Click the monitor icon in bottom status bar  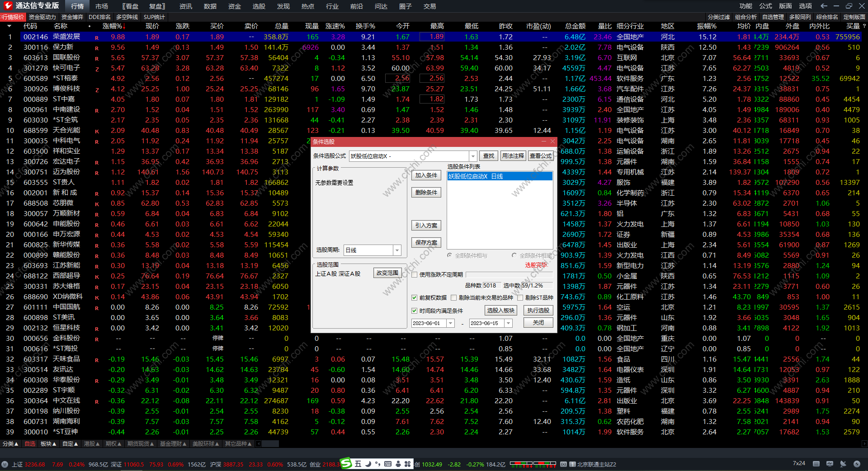830,464
